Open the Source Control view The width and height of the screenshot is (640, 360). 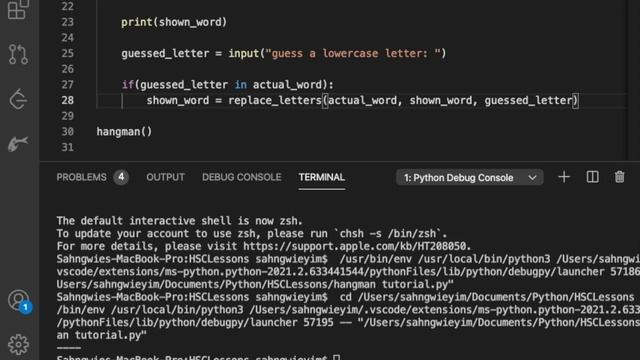[18, 54]
